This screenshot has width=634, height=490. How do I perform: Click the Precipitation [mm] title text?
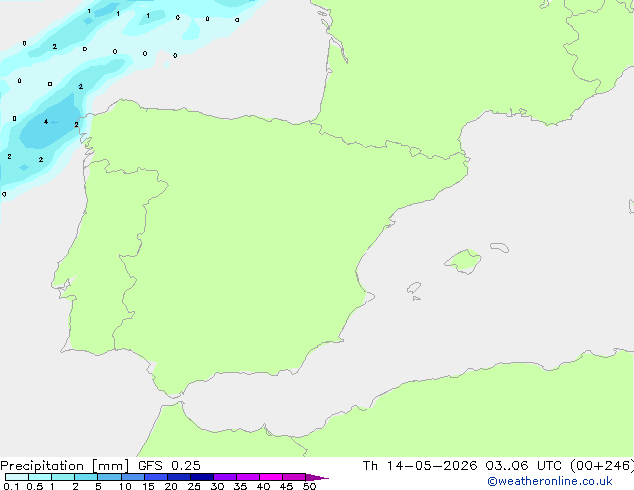tap(64, 466)
